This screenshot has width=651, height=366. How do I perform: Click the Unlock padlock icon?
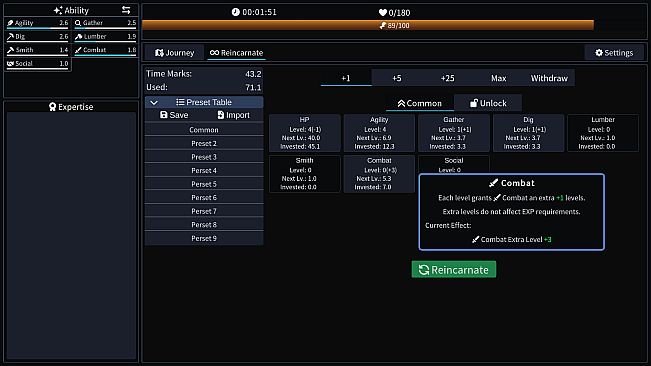pyautogui.click(x=473, y=103)
